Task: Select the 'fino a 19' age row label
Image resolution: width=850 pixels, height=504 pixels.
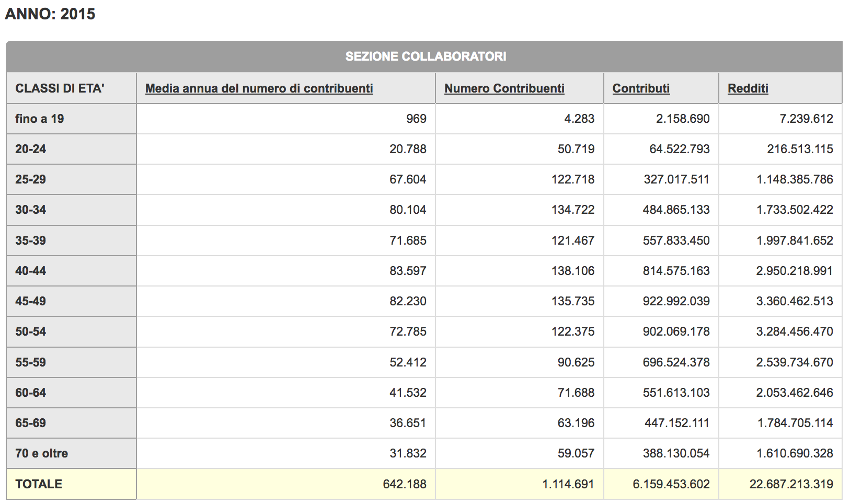Action: point(40,119)
